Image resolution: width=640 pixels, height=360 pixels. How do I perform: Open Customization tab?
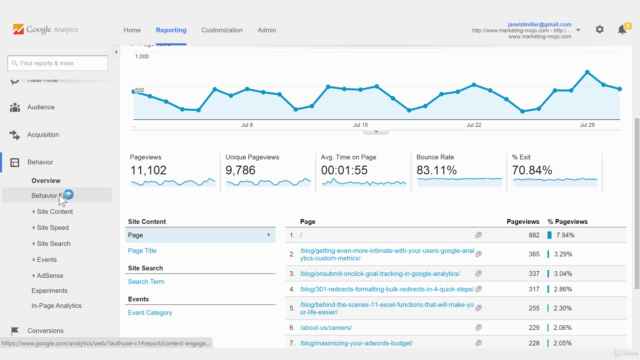tap(222, 30)
